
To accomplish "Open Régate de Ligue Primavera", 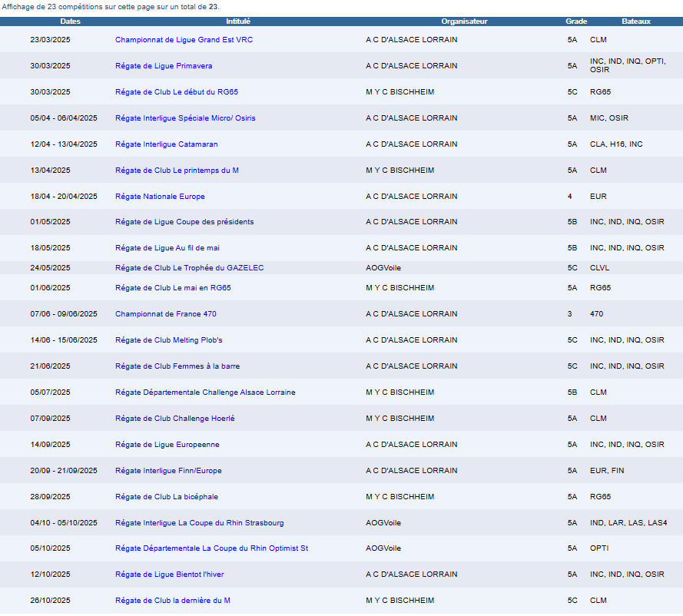I will 164,66.
